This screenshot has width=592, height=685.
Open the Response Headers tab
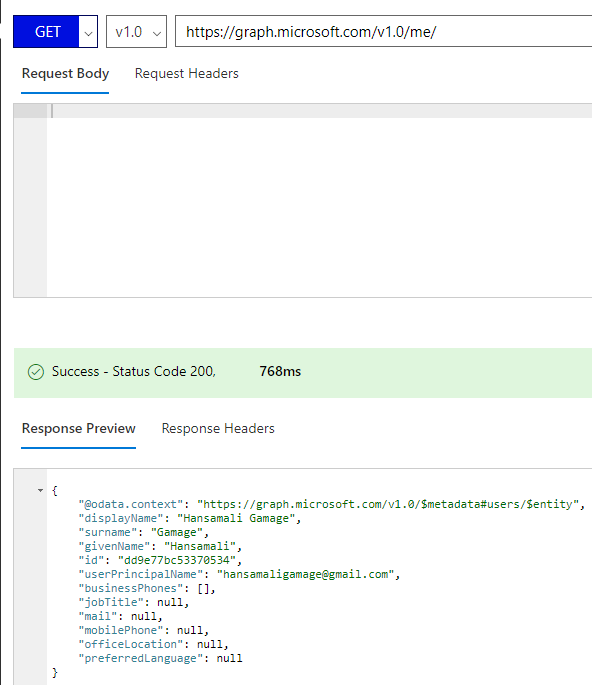(x=218, y=429)
